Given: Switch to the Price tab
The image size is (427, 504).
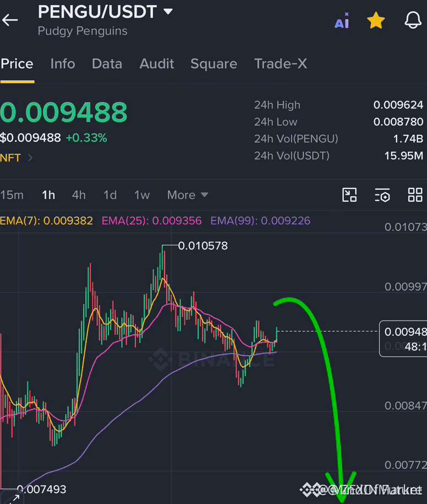Looking at the screenshot, I should coord(17,64).
